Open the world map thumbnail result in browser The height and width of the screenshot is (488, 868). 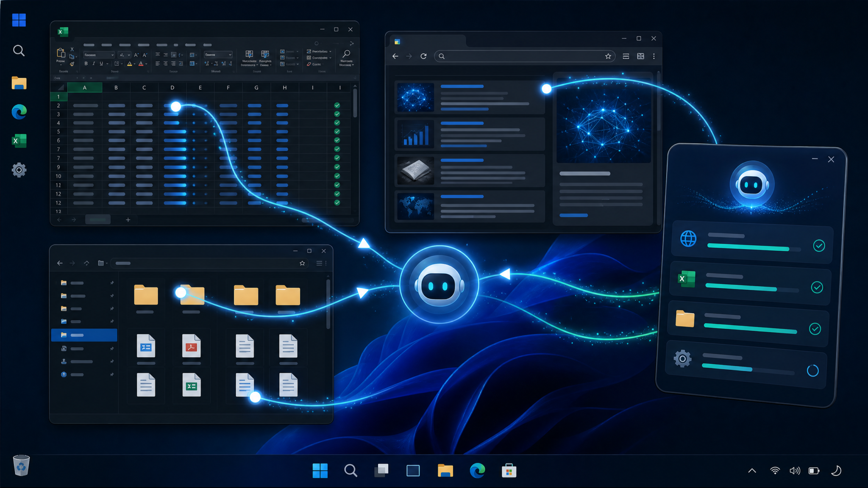pos(415,207)
